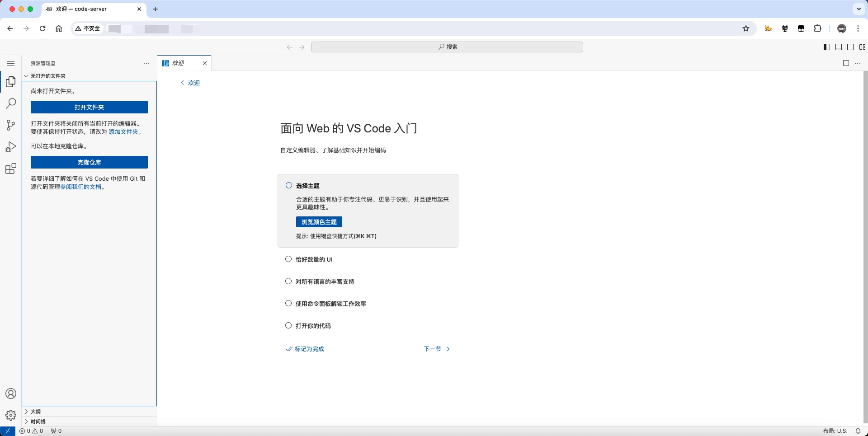Click inside the 搜索 command search box
Screen dimensions: 868x436
(447, 47)
